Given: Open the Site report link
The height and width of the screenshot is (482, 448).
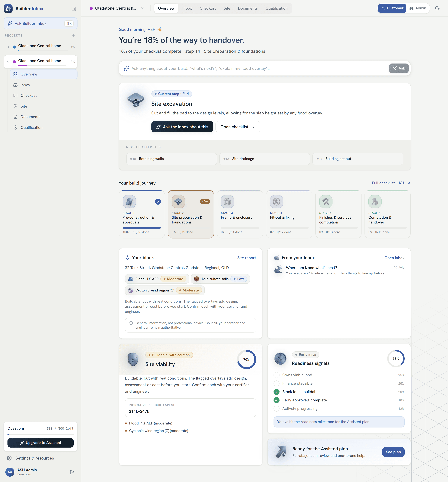Looking at the screenshot, I should click(247, 258).
